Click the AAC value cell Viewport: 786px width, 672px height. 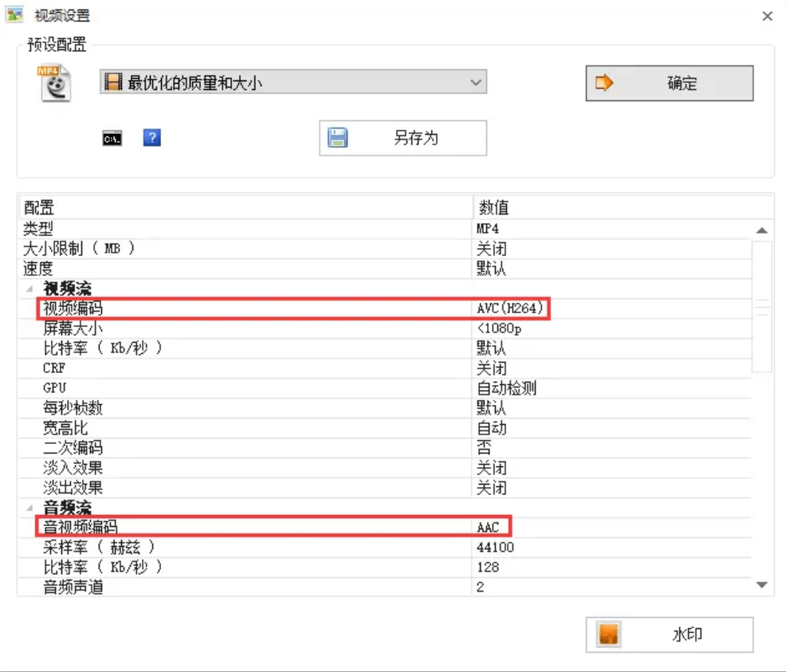tap(611, 527)
